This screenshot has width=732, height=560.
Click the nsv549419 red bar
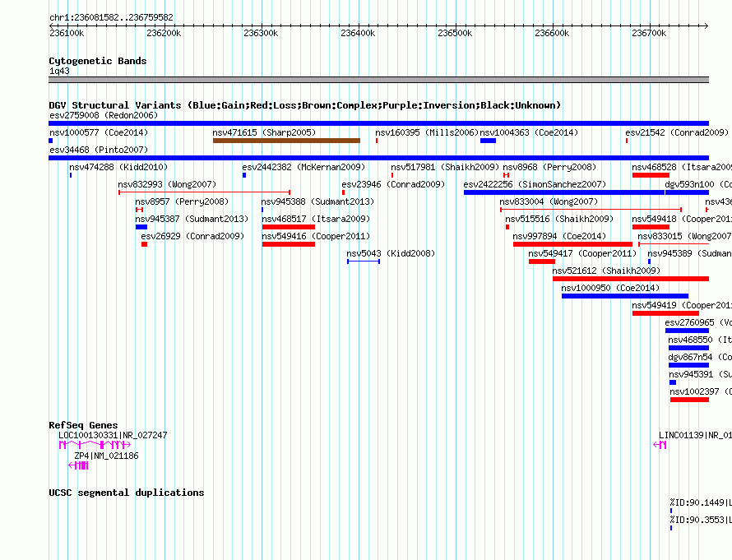coord(665,313)
